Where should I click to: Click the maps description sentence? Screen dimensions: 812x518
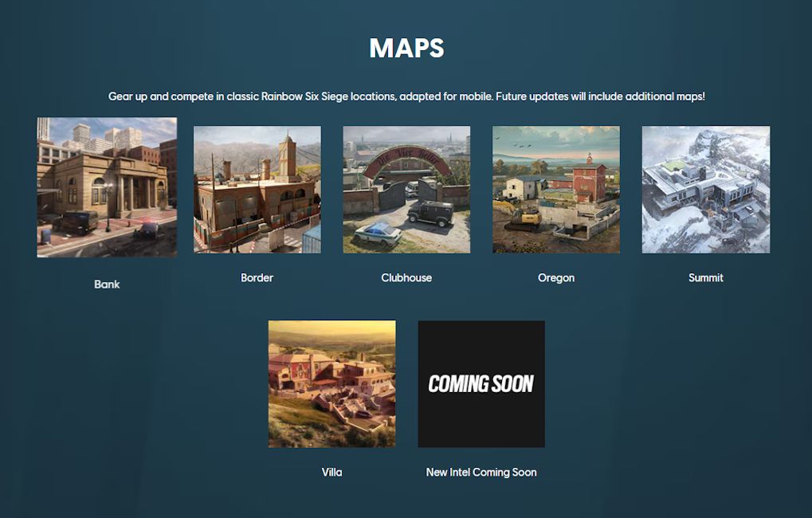pos(406,96)
